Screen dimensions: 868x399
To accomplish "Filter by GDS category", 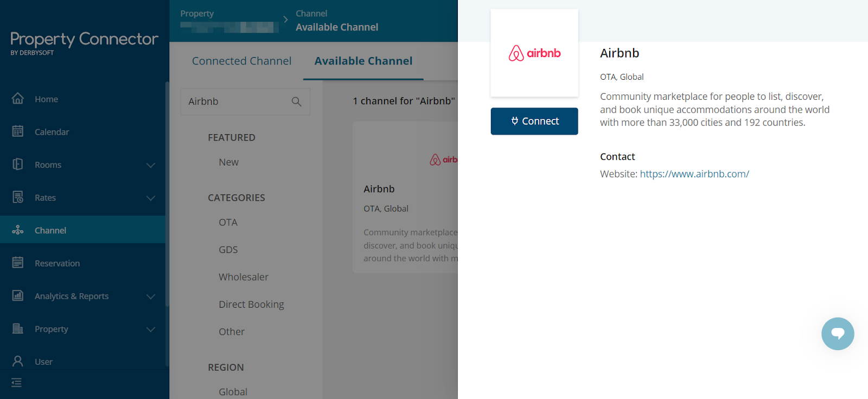I will [x=228, y=250].
